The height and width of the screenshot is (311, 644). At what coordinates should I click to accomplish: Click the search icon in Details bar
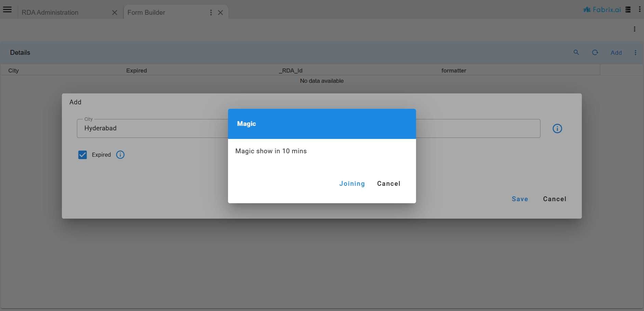point(576,52)
